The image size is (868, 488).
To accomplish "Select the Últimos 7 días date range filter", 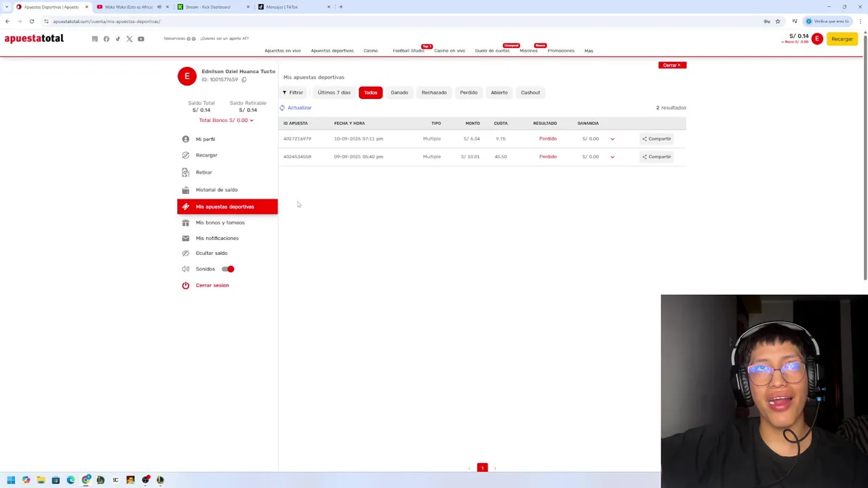I will coord(334,92).
